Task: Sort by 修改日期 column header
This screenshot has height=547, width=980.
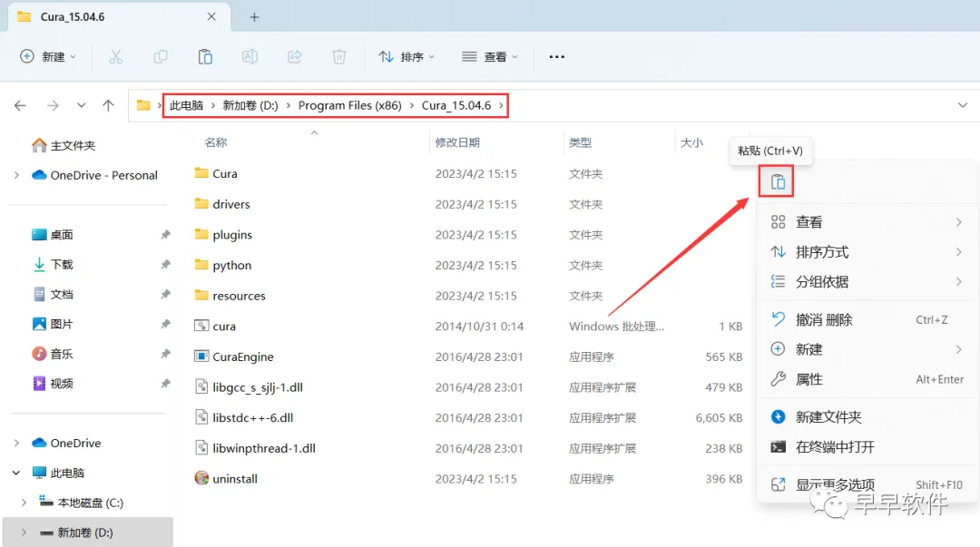Action: click(x=456, y=142)
